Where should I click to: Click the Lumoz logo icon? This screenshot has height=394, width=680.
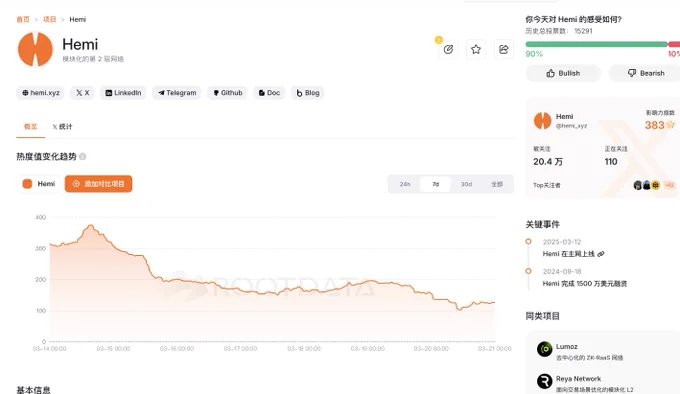(x=544, y=349)
